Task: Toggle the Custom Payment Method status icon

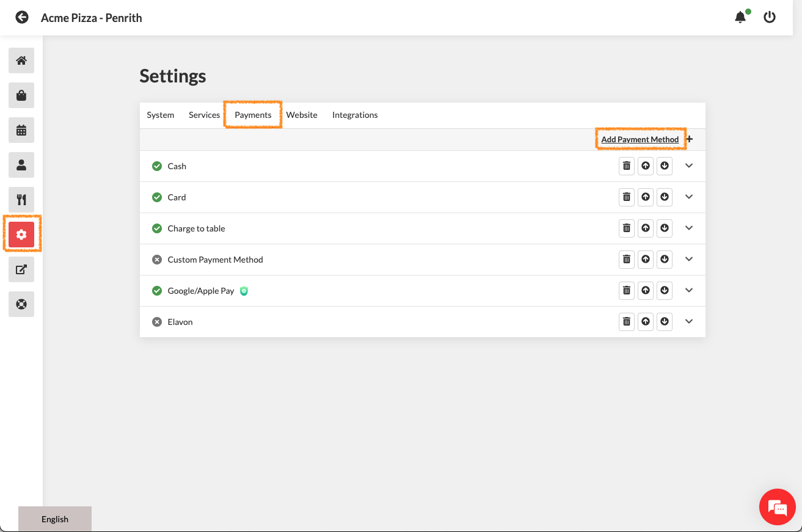Action: [157, 260]
